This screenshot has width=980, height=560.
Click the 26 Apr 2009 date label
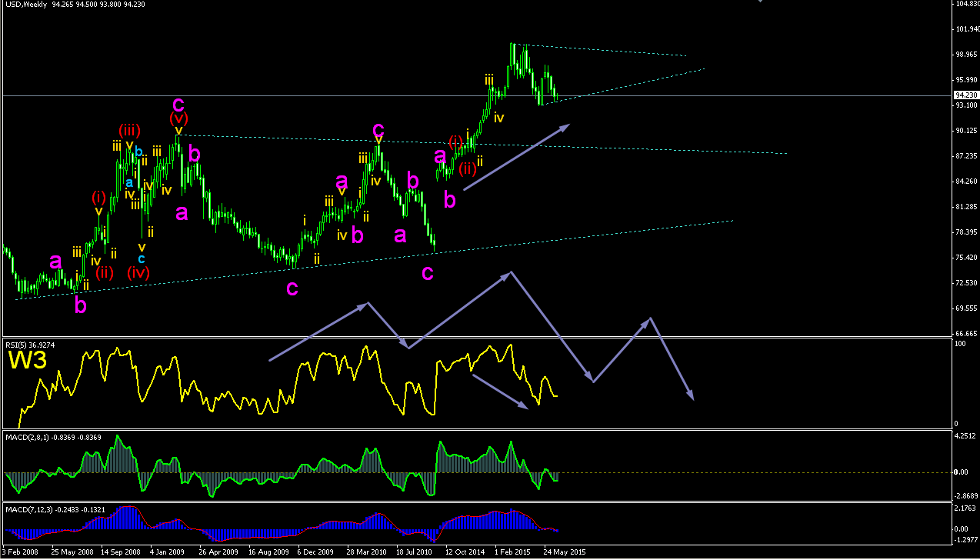coord(218,552)
